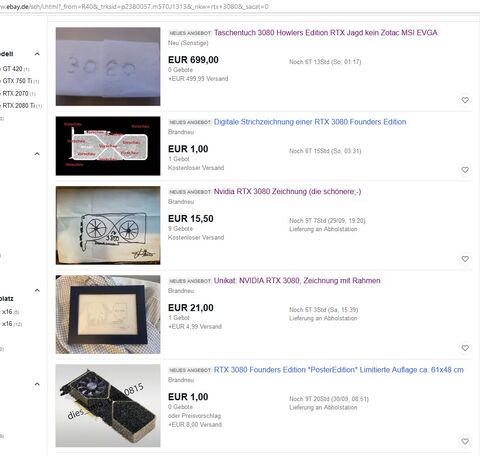480x455 pixels.
Task: Filter by RTX 2080 Ti model
Action: [21, 106]
